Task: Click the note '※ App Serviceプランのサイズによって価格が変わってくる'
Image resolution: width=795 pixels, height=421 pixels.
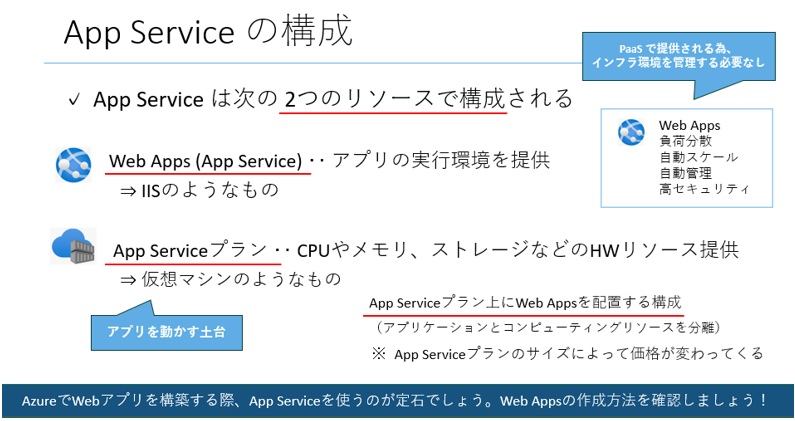Action: (x=567, y=354)
